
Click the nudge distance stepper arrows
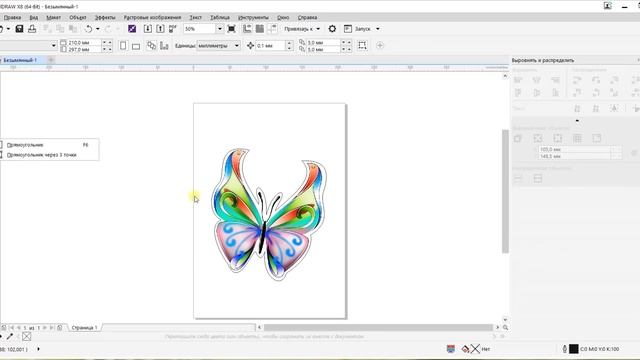click(x=289, y=46)
